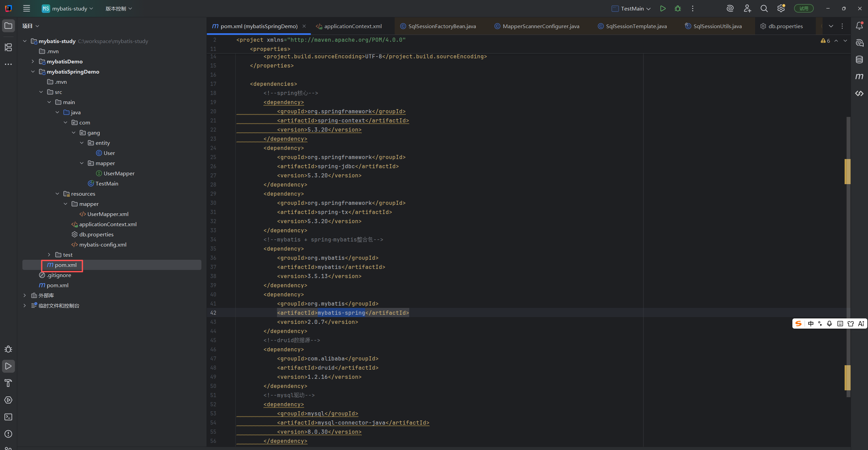Viewport: 868px width, 450px height.
Task: Click the editor vertical scrollbar
Action: pos(848,257)
